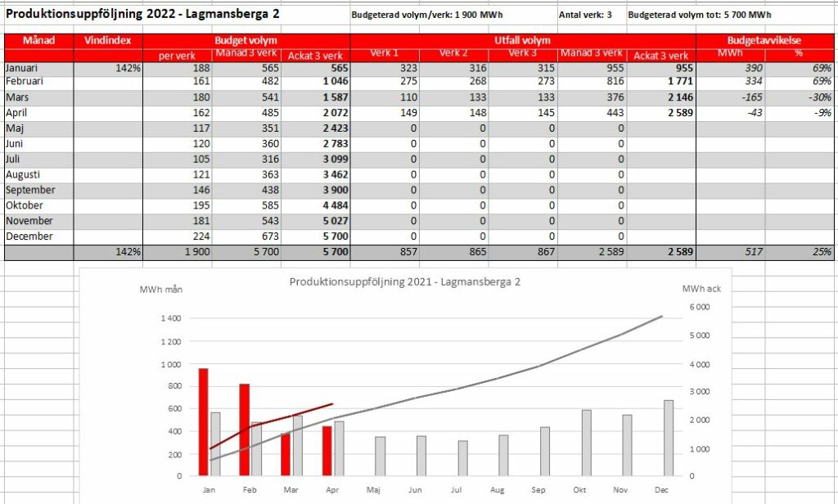Click the Maj row label
This screenshot has height=504, width=838.
[x=15, y=128]
